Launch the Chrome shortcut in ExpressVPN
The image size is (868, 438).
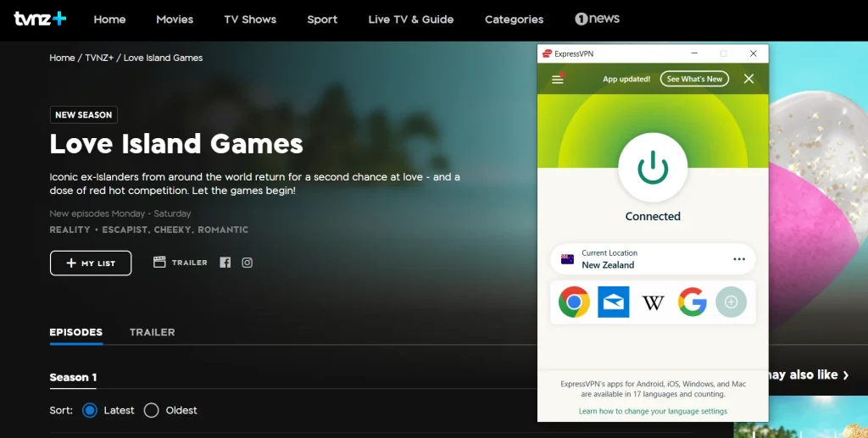(x=574, y=302)
